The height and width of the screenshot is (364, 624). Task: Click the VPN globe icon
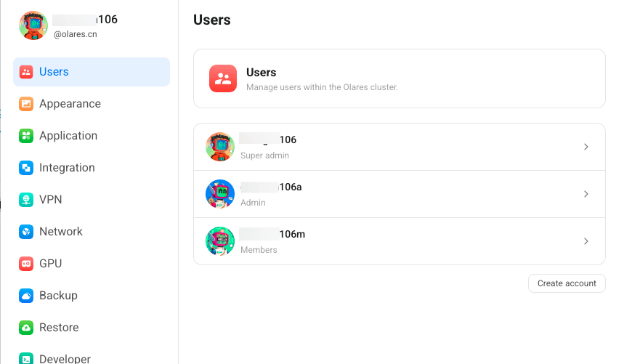point(26,200)
